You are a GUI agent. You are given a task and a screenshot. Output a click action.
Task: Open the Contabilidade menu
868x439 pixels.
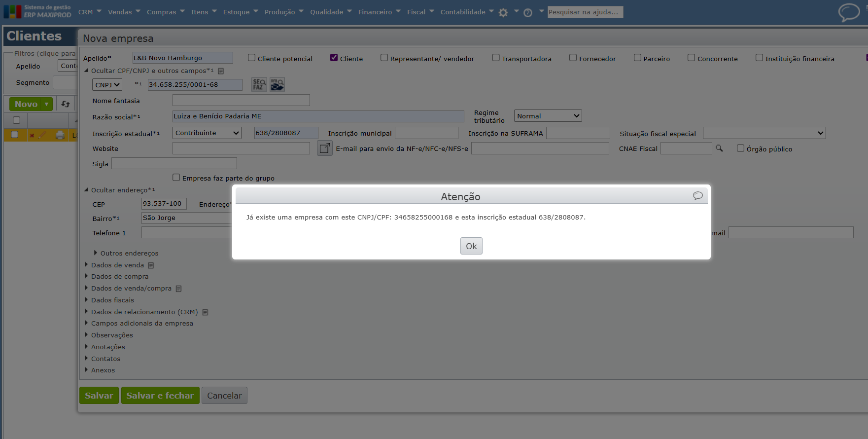point(467,12)
